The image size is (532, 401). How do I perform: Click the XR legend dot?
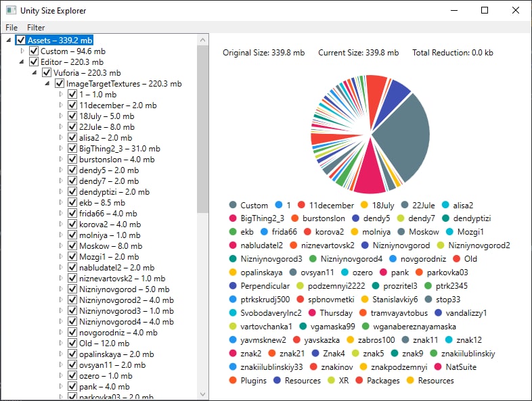coord(332,380)
